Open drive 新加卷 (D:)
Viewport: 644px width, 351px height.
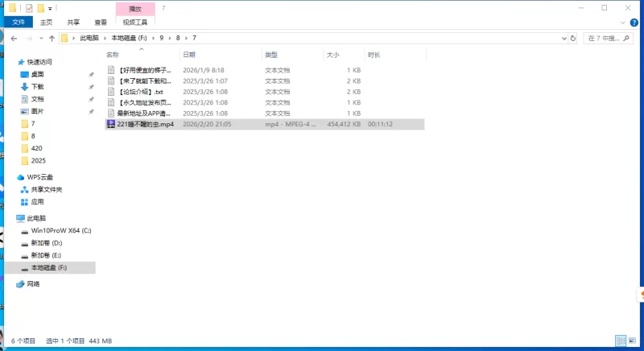pos(47,242)
